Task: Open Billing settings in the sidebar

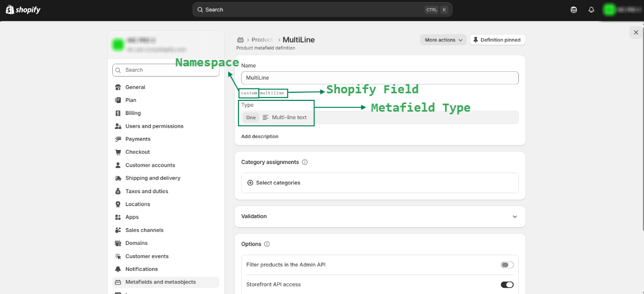Action: tap(133, 113)
